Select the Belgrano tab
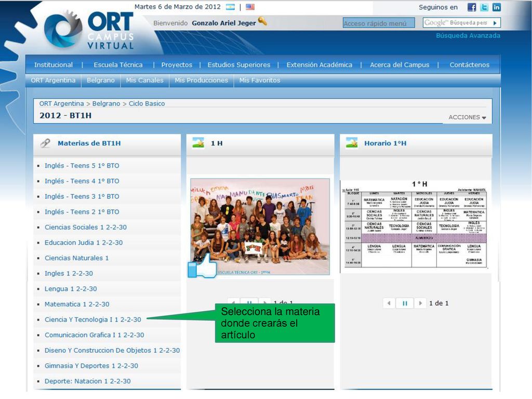 101,81
